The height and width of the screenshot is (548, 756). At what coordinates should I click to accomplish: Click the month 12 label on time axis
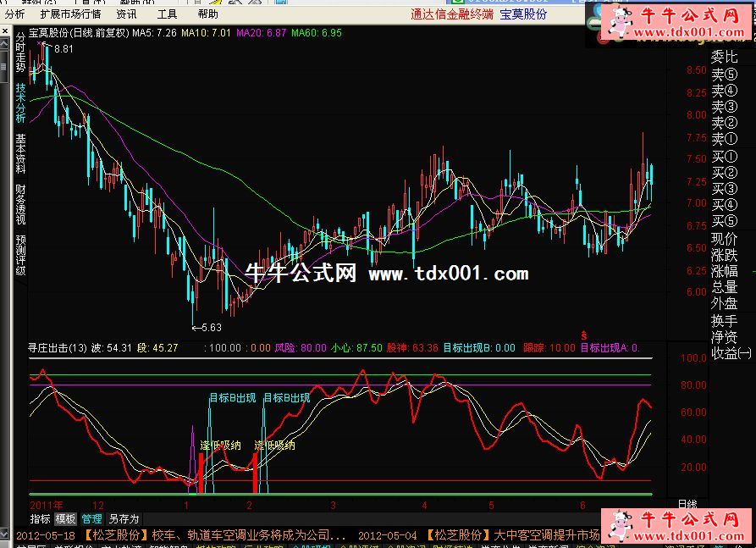click(98, 506)
